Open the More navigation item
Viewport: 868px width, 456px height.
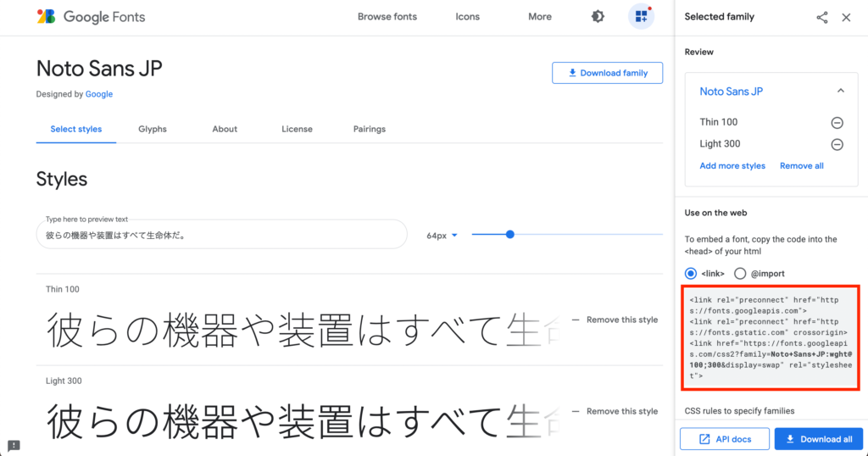(x=540, y=17)
